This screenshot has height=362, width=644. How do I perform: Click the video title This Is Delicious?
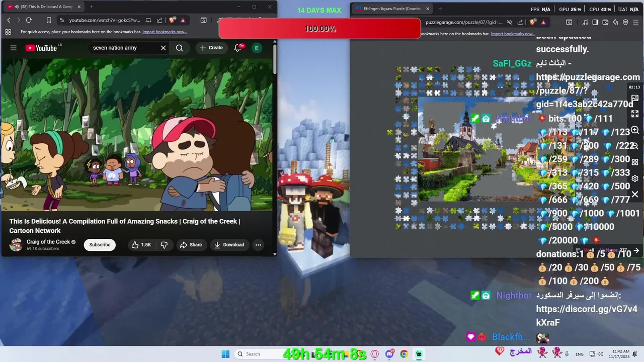[124, 226]
